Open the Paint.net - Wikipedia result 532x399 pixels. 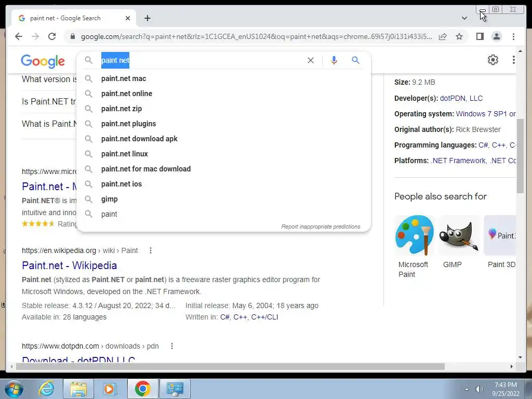coord(69,265)
